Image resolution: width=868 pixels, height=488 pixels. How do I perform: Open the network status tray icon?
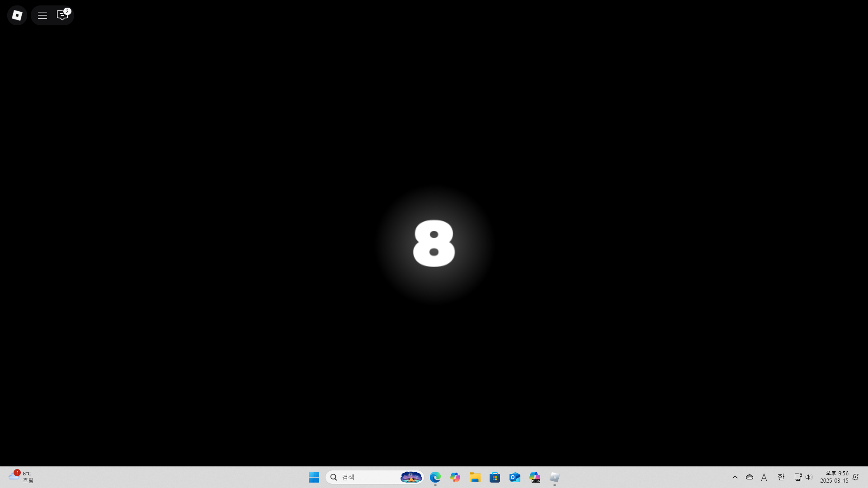pos(798,477)
